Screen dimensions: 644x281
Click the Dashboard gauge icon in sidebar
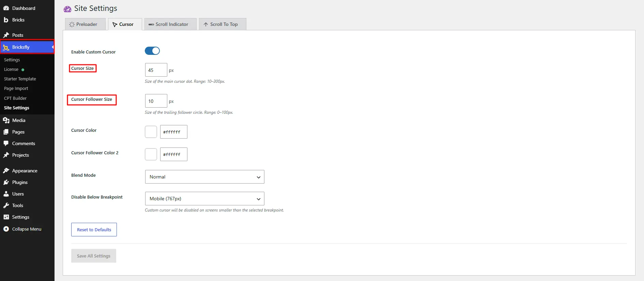click(x=6, y=8)
